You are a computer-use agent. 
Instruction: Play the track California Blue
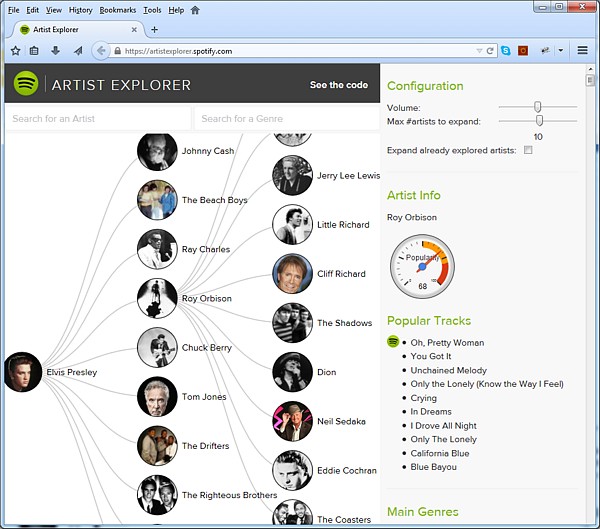pyautogui.click(x=440, y=453)
